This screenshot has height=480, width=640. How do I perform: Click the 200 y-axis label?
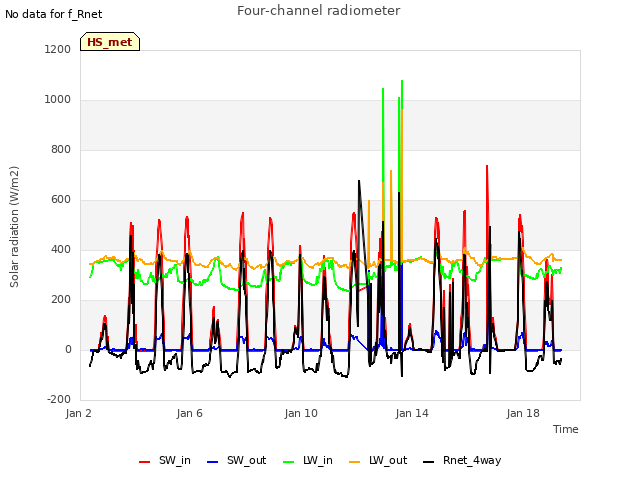[x=61, y=299]
